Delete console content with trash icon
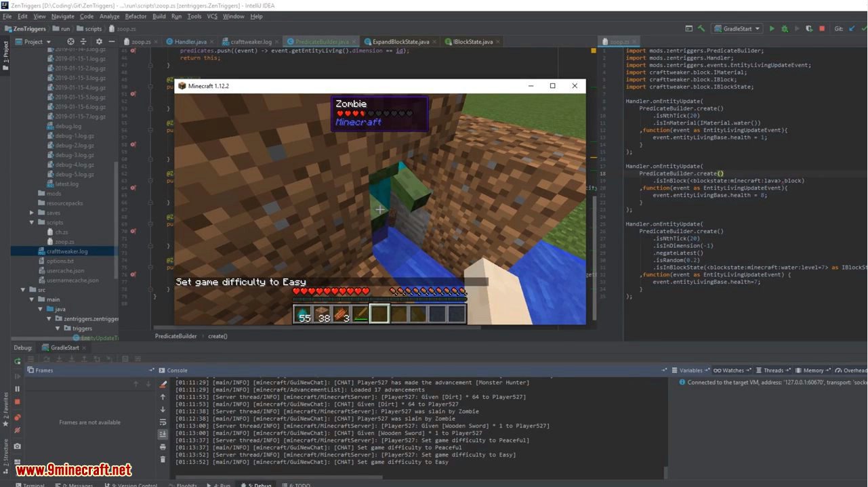The image size is (868, 487). (163, 459)
